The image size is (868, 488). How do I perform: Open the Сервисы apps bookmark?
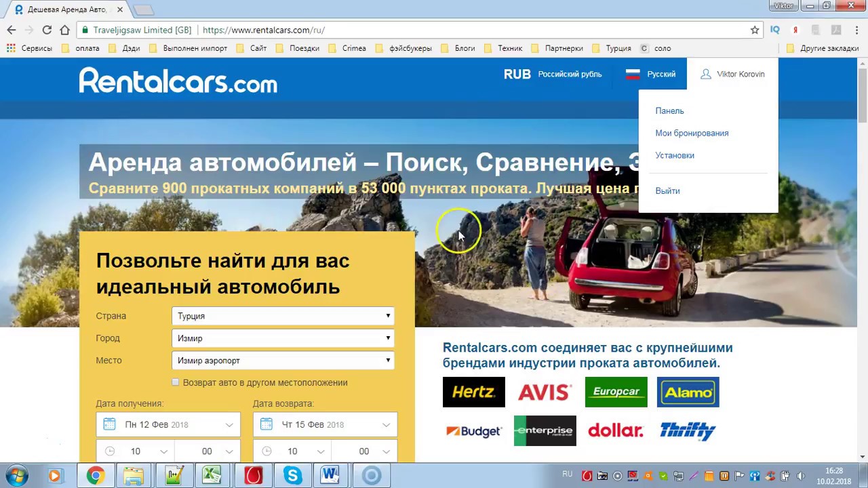point(29,48)
